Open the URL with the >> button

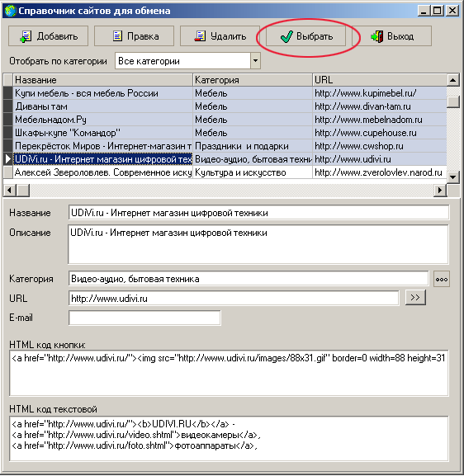pyautogui.click(x=415, y=298)
